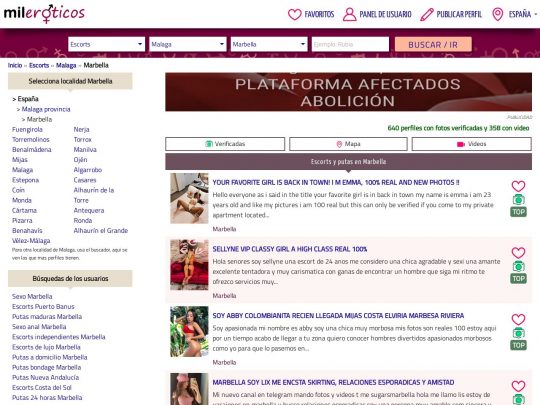Open thumbnail of the Emma listing

(x=189, y=198)
